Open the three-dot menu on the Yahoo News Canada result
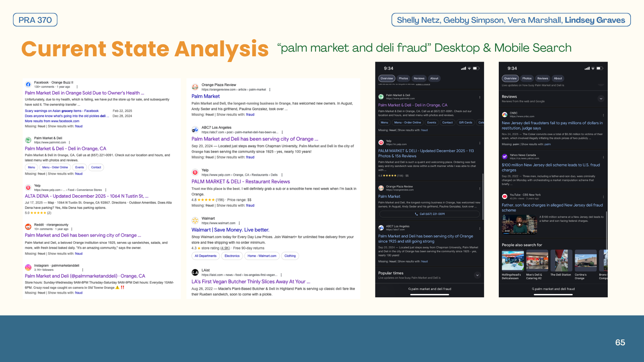644x362 pixels. click(603, 157)
